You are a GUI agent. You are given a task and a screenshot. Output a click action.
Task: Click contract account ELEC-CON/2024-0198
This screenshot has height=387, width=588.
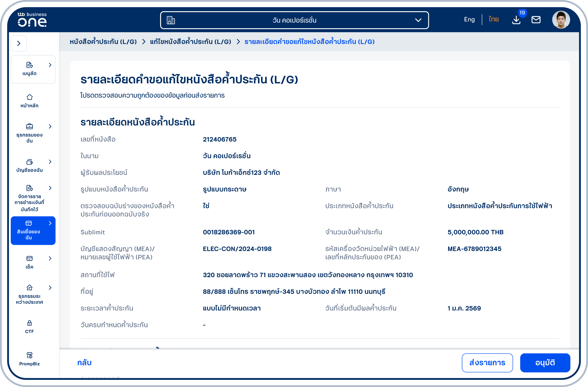tap(237, 249)
